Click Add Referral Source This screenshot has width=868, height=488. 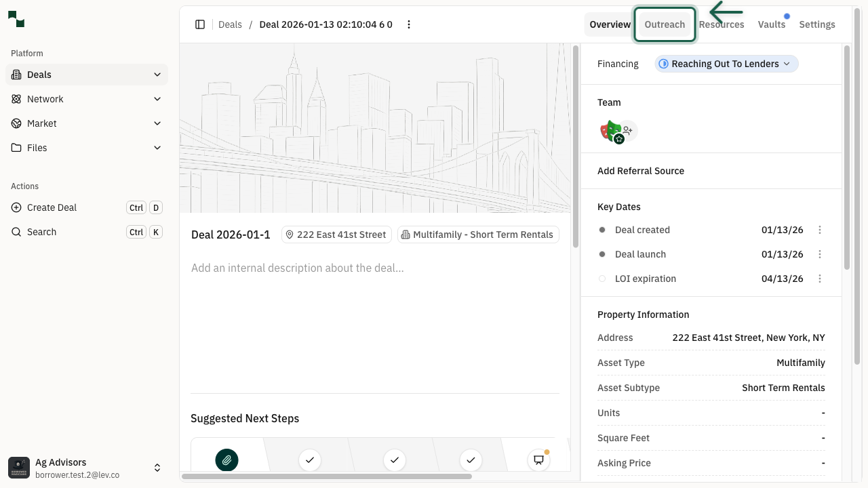tap(641, 171)
